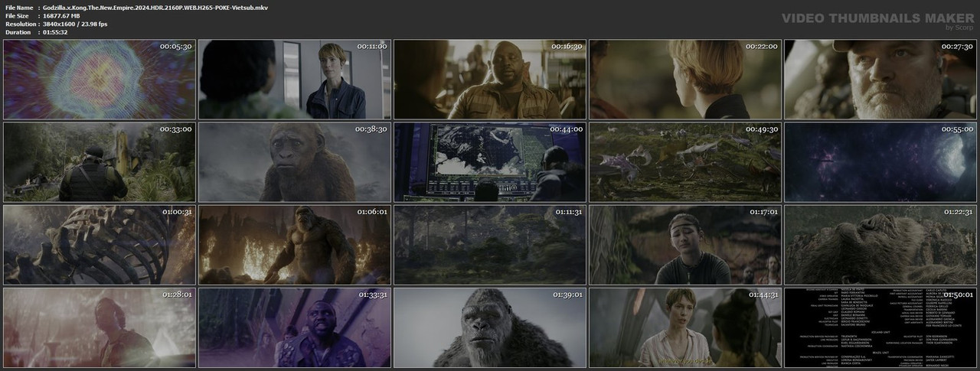Click the 3840x1600 / 23.98 fps value
The width and height of the screenshot is (980, 371).
75,24
